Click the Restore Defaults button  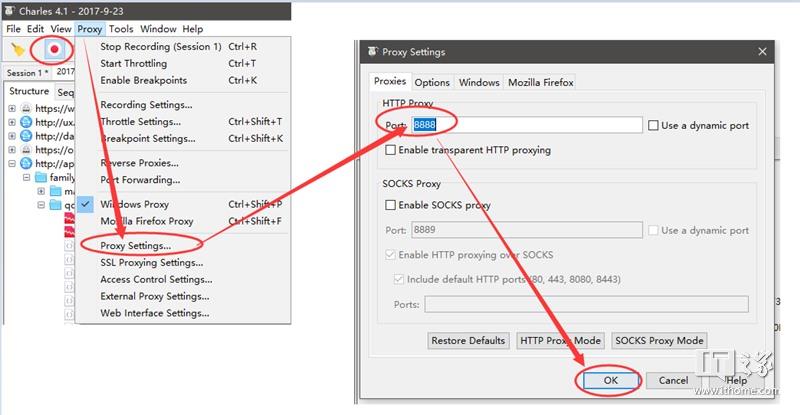point(468,340)
